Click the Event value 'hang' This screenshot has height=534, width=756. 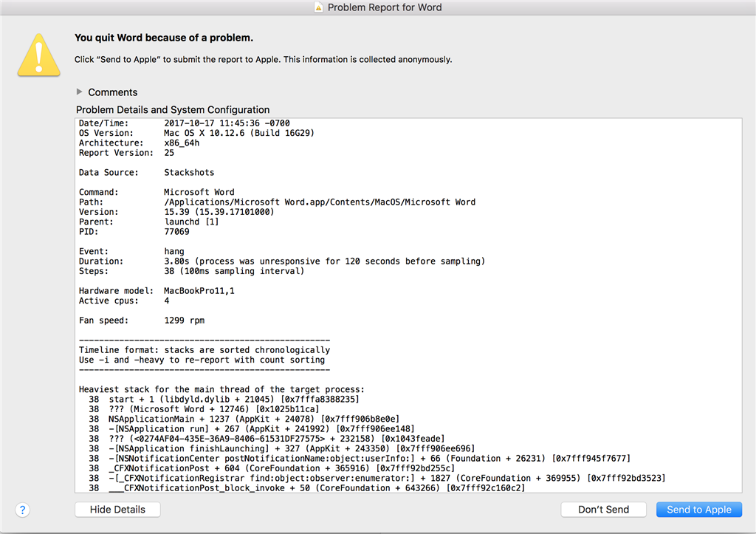(x=174, y=251)
